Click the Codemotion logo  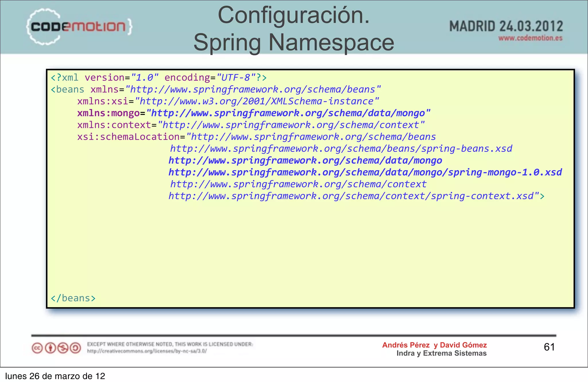[80, 26]
